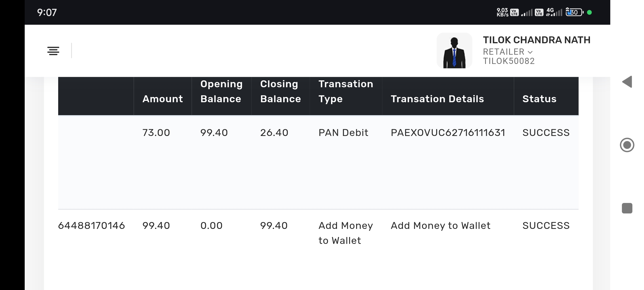Click the Amount column header
This screenshot has width=644, height=290.
click(x=162, y=99)
